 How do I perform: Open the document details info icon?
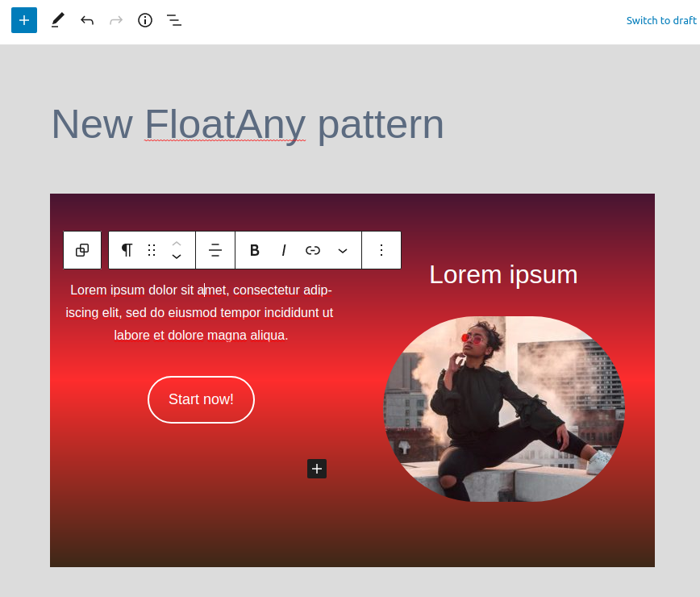(x=145, y=20)
